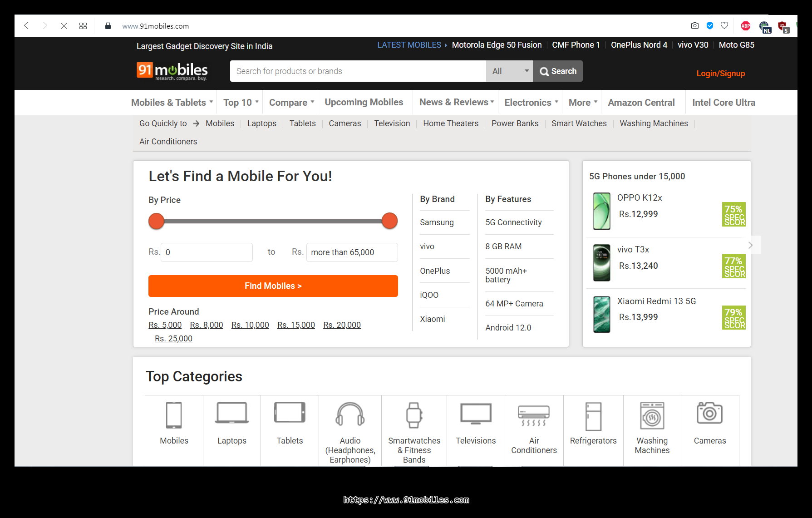View site security info via the lock icon
This screenshot has height=518, width=812.
[108, 26]
